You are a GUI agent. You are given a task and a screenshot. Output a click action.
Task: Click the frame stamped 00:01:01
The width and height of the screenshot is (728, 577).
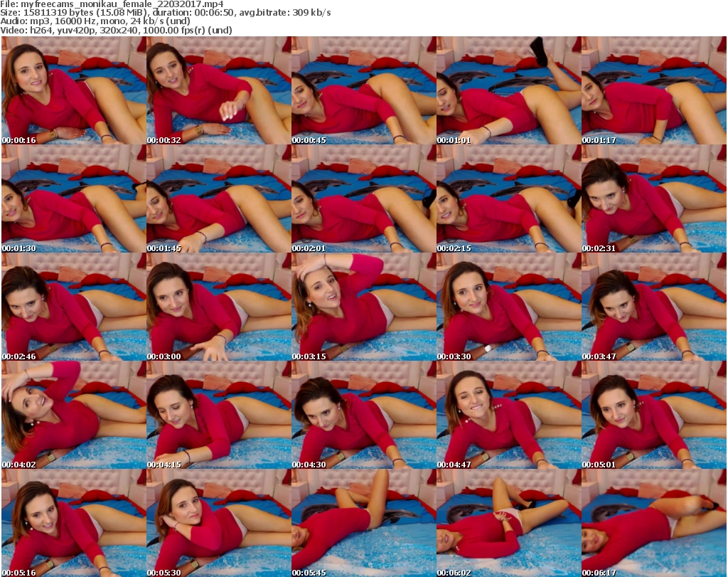point(508,90)
